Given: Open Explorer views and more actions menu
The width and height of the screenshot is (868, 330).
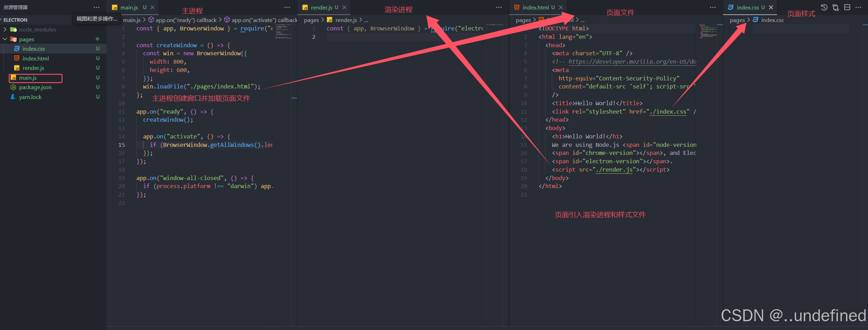Looking at the screenshot, I should 96,7.
